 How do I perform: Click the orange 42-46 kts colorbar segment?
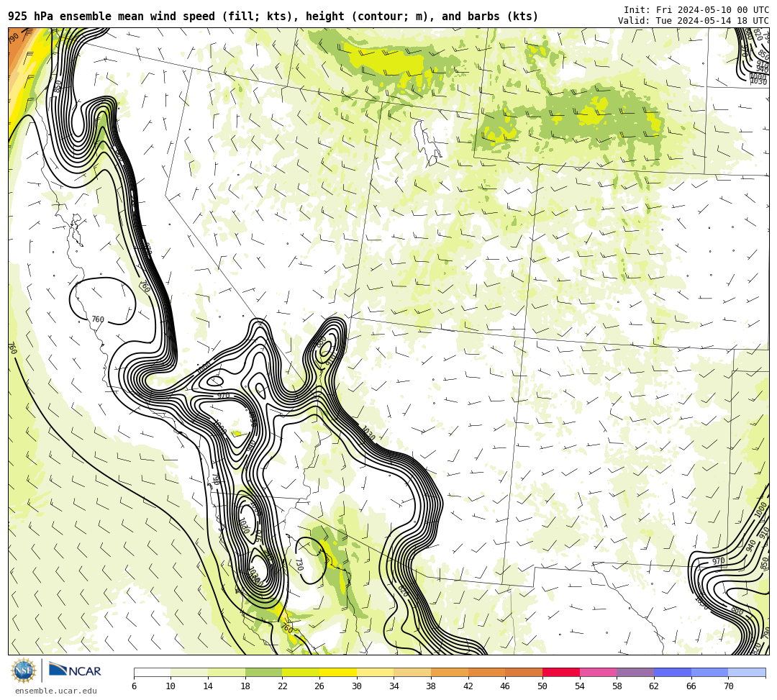486,672
